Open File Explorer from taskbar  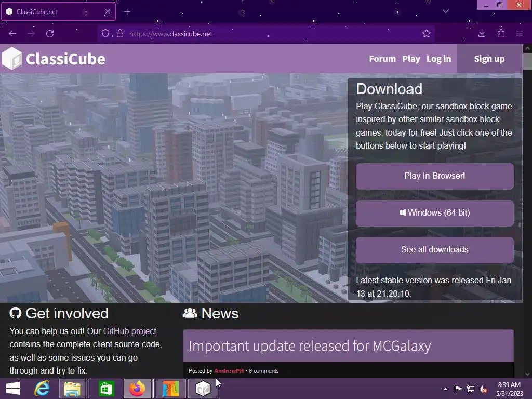pyautogui.click(x=72, y=389)
